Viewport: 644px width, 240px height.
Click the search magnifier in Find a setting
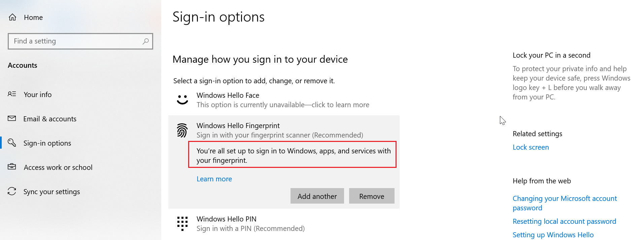coord(145,41)
